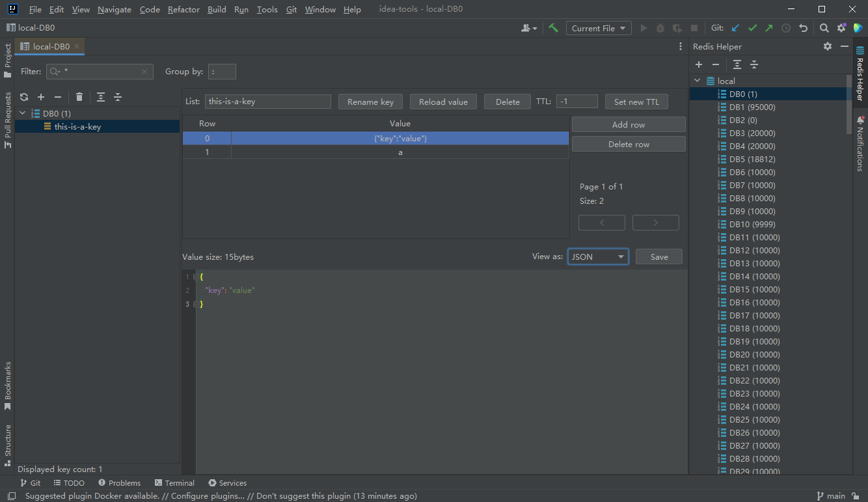Open the File menu

[x=35, y=10]
